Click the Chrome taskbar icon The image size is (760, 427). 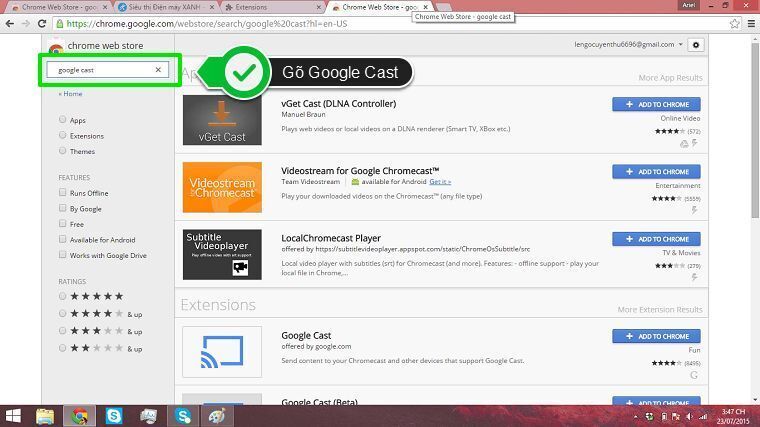pos(79,416)
